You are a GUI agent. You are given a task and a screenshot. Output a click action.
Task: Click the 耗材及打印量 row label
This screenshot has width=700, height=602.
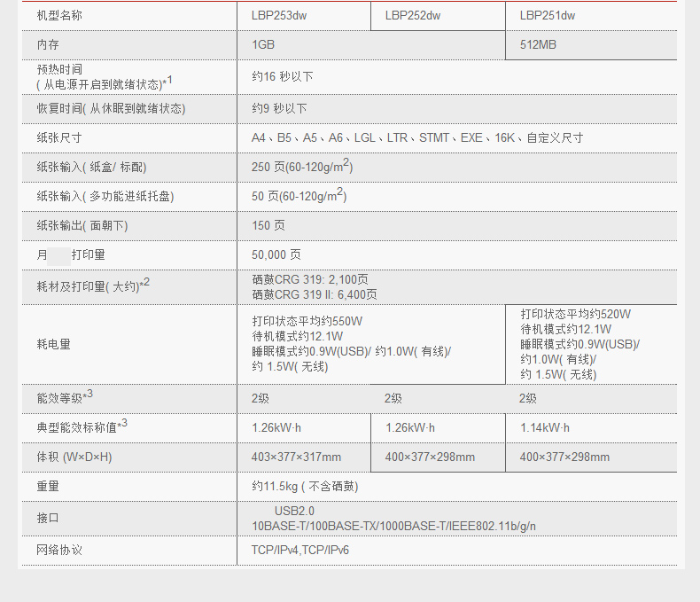tap(93, 285)
